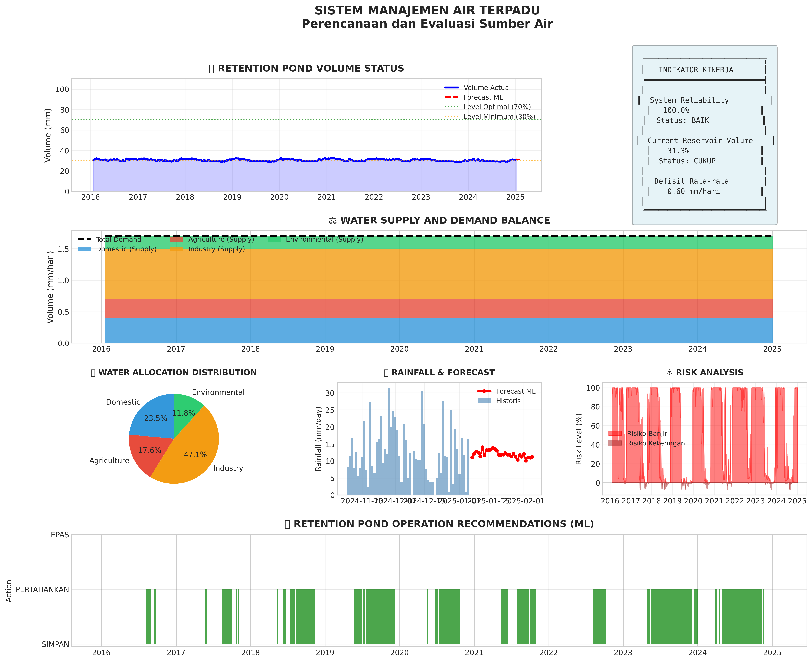The width and height of the screenshot is (812, 662).
Task: Click the Total Demand legend dashed line
Action: click(84, 240)
